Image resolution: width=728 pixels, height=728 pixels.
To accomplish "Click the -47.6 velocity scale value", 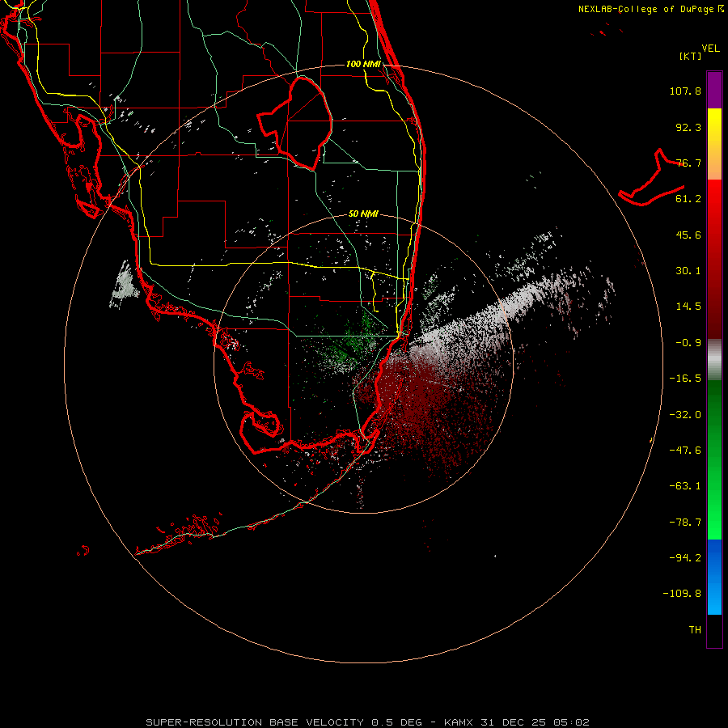I will click(x=685, y=451).
